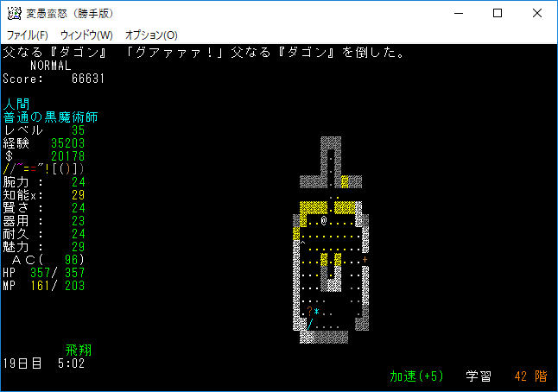
Task: Click the equipment symbols row in the sidebar
Action: click(x=43, y=168)
